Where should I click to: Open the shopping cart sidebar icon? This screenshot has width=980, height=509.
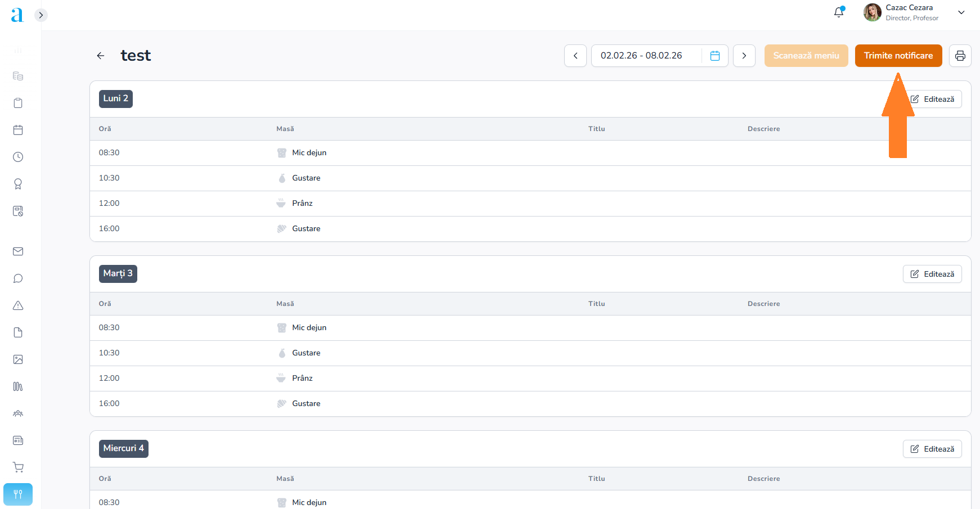tap(18, 467)
